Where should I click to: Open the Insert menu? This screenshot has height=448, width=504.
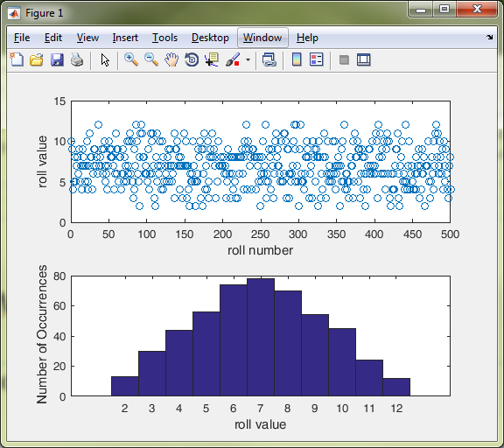[125, 38]
